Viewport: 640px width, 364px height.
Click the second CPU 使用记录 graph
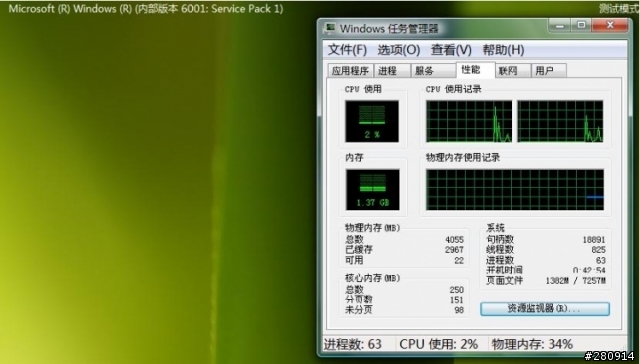[x=560, y=121]
